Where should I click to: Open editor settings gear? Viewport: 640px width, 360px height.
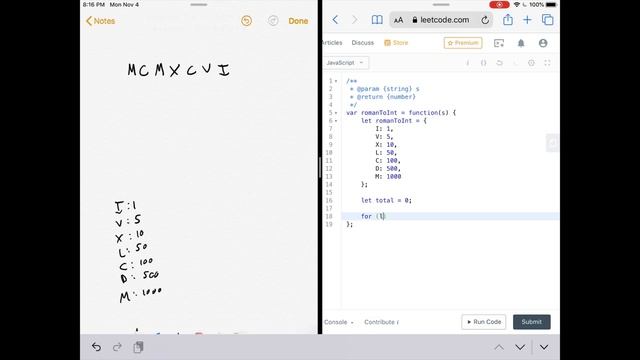[x=531, y=63]
